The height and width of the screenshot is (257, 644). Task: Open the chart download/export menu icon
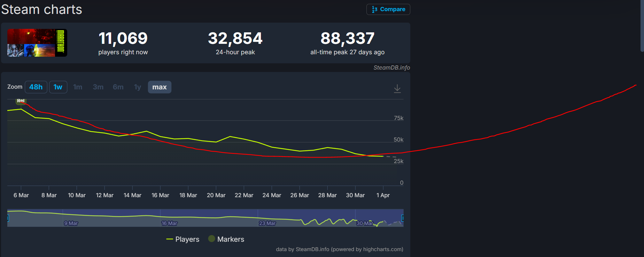397,89
